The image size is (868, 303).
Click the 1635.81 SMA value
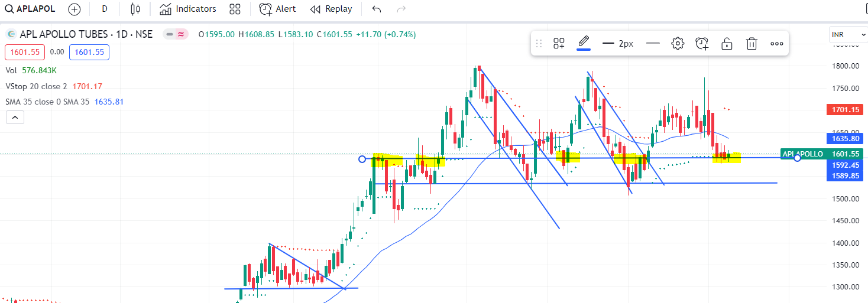click(x=109, y=102)
